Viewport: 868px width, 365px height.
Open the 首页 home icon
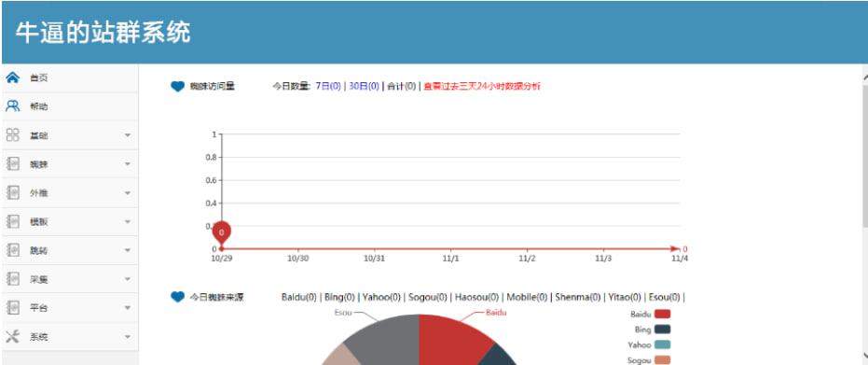tap(12, 77)
